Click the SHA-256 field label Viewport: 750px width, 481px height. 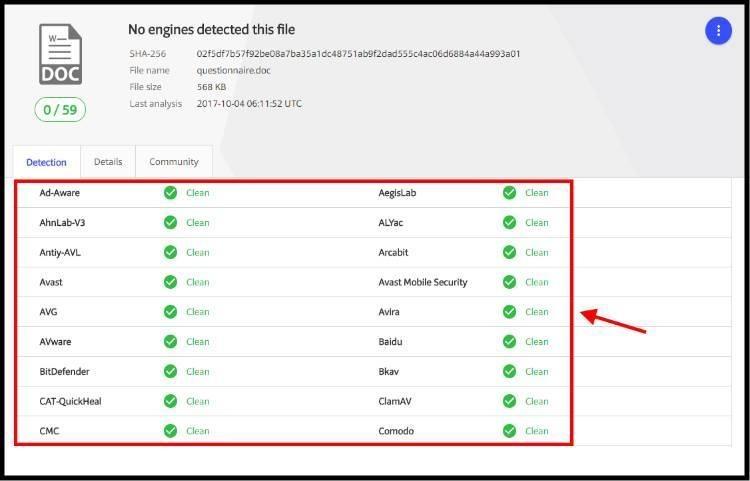[148, 54]
